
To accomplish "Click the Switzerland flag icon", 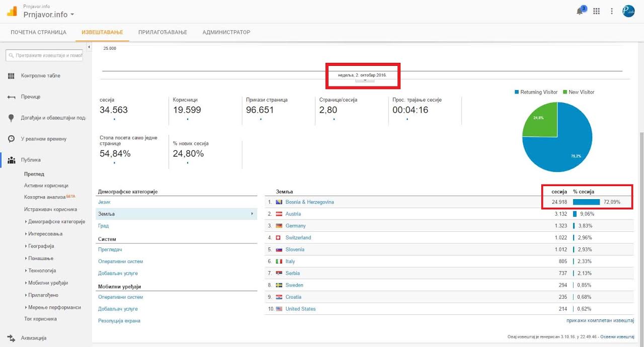I will point(279,237).
